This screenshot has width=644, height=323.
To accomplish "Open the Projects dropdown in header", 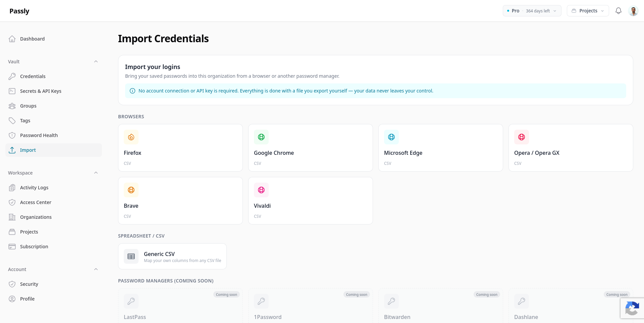I will pyautogui.click(x=588, y=11).
